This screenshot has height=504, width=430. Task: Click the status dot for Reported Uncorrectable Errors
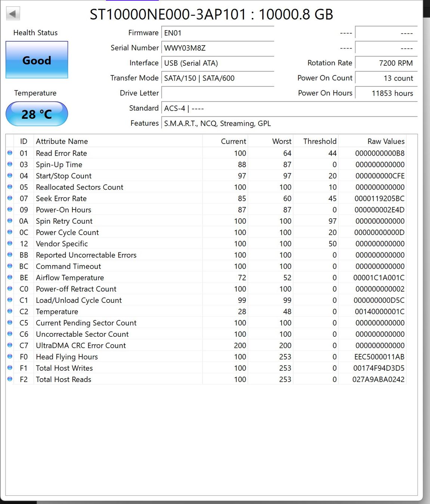tap(10, 255)
